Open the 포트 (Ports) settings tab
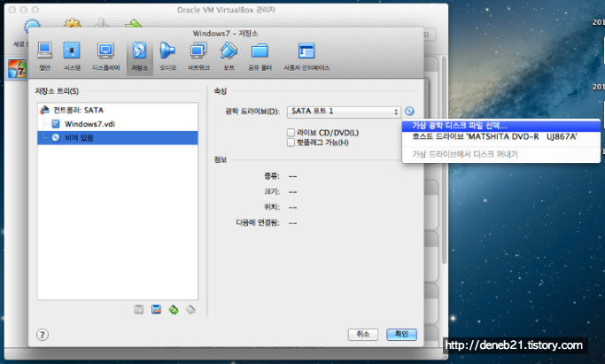 coord(229,57)
